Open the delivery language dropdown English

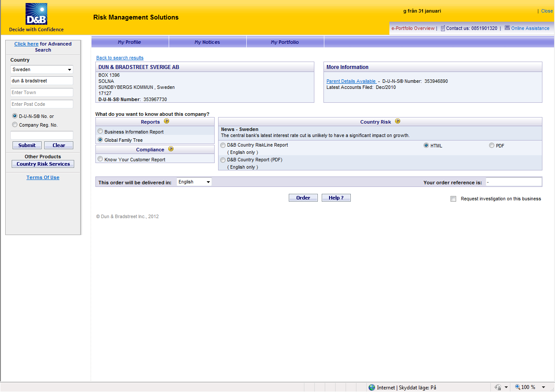pos(194,182)
